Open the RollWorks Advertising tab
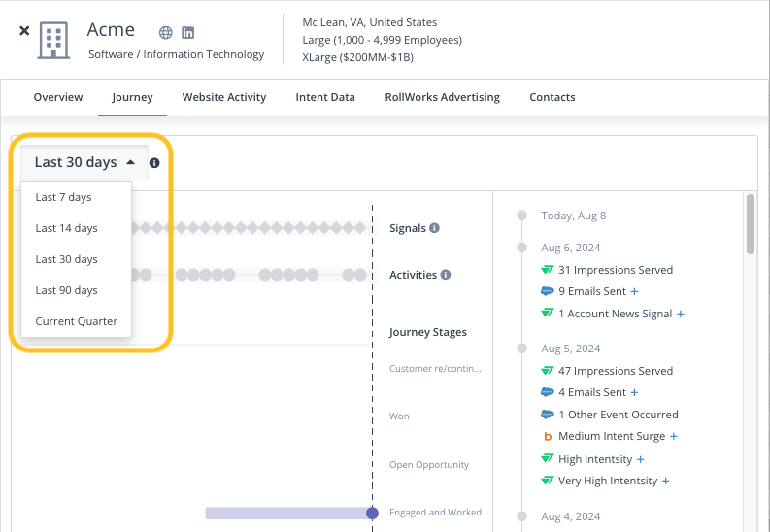770x532 pixels. (x=442, y=97)
